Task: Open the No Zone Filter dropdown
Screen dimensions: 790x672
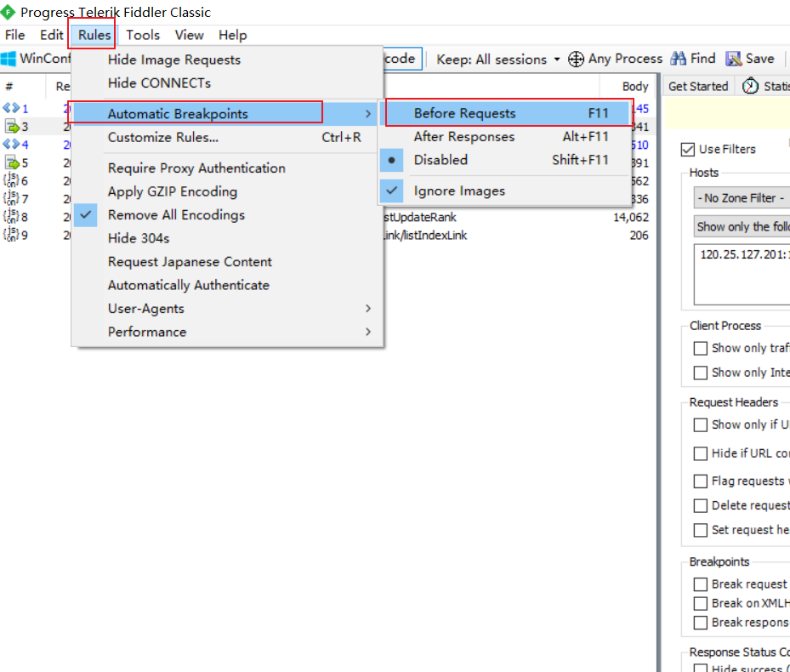Action: (x=742, y=197)
